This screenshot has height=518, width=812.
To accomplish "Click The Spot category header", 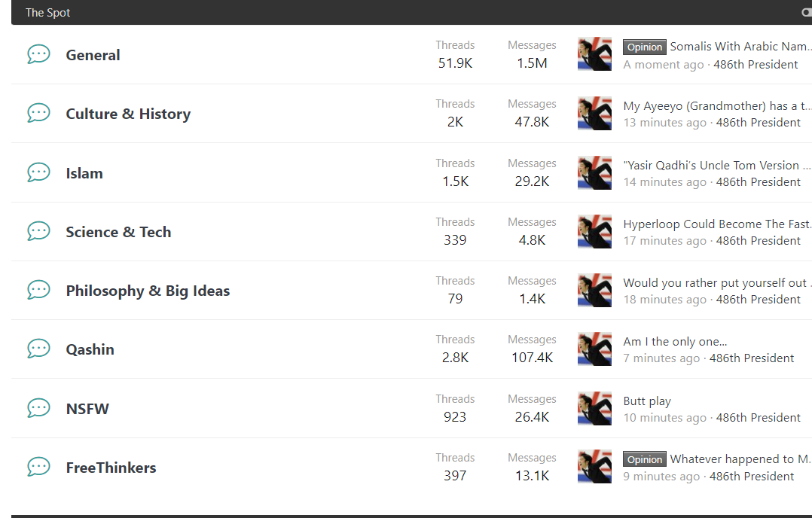I will pyautogui.click(x=48, y=13).
